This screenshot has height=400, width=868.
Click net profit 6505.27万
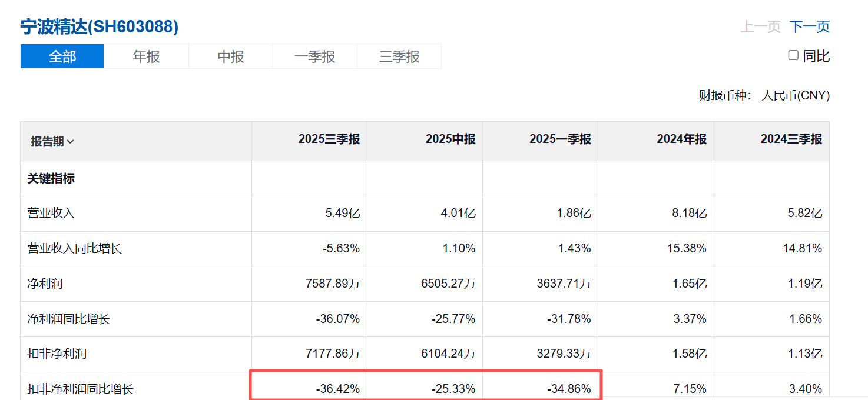447,284
